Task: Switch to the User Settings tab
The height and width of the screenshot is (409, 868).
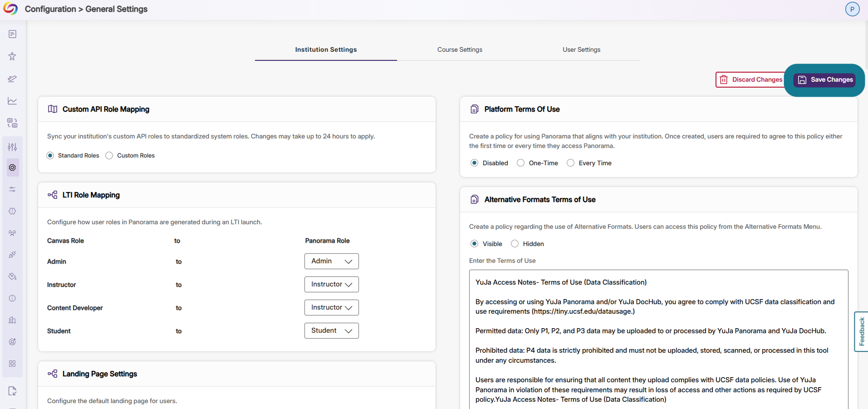Action: [581, 49]
